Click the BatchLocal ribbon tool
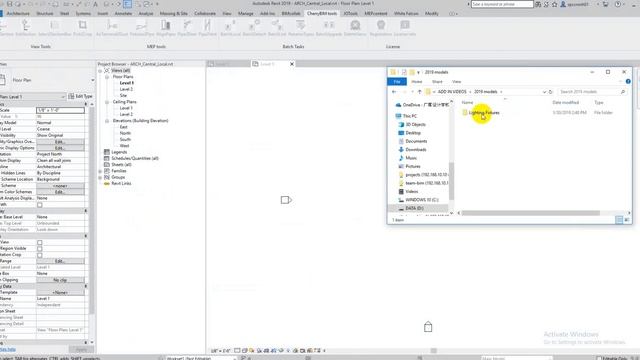 click(231, 28)
